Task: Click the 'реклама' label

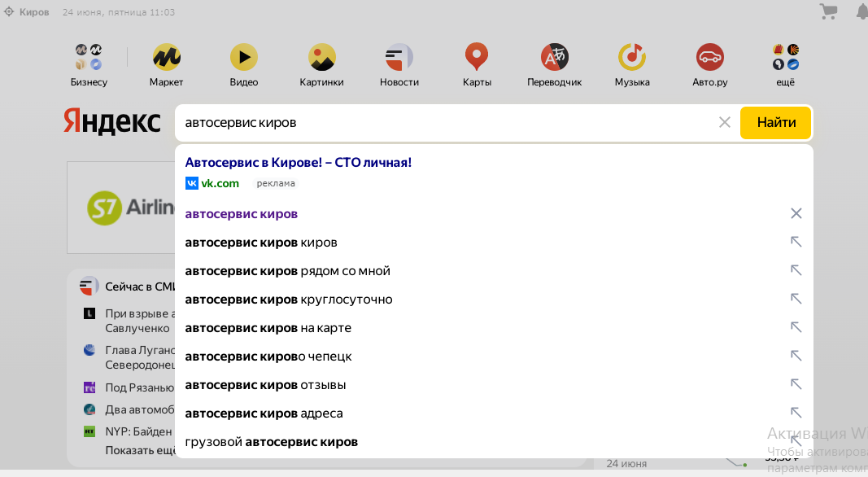Action: click(x=276, y=183)
